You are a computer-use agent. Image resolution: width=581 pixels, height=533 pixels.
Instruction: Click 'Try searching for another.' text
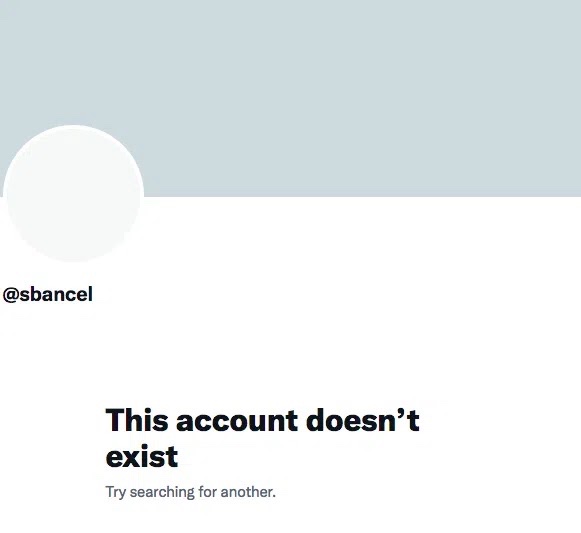(x=190, y=492)
